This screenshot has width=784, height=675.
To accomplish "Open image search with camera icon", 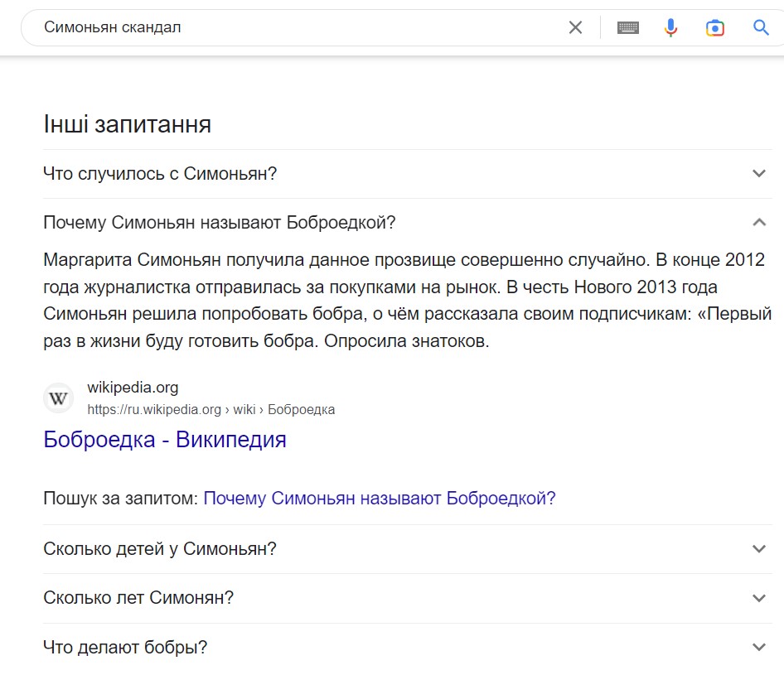I will (715, 27).
